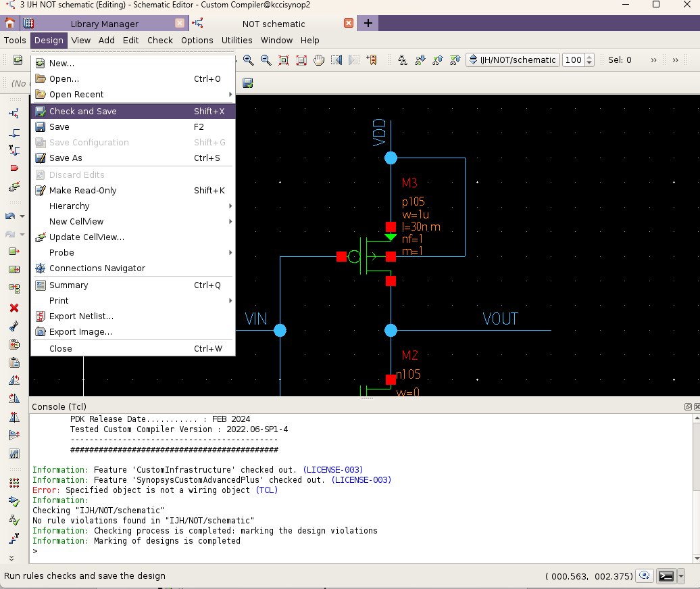Click the Add Instance transistor icon
The image size is (700, 589).
[x=14, y=114]
